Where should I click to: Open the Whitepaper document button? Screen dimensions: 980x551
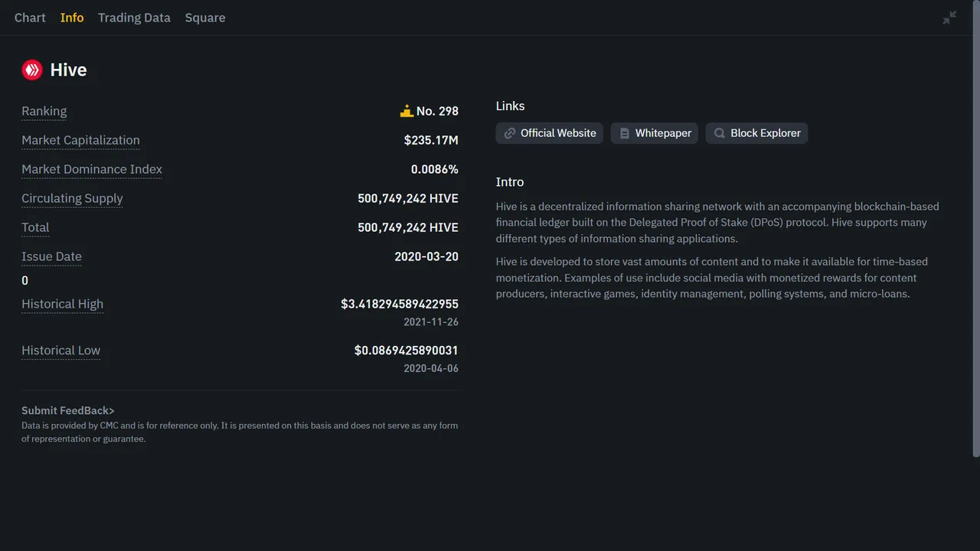(655, 133)
